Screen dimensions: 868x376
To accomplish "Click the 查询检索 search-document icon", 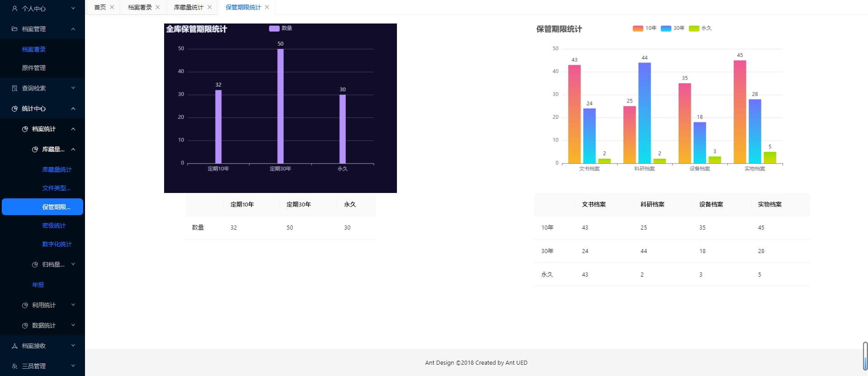I will point(14,88).
